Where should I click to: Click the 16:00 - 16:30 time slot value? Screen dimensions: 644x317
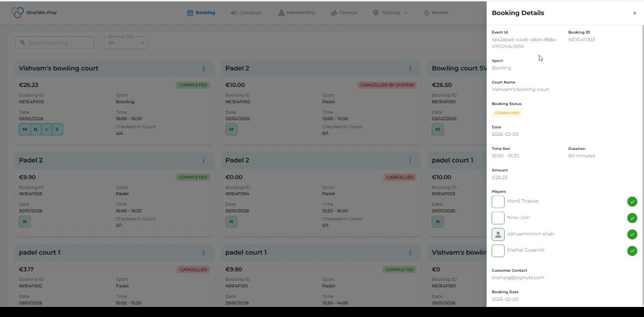(x=505, y=156)
